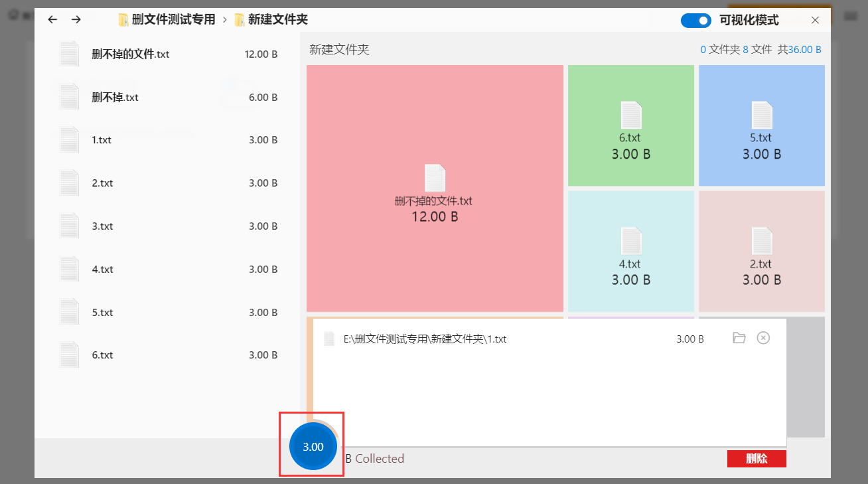Click the 新建文件夹 panel heading
Viewport: 868px width, 484px height.
(339, 50)
